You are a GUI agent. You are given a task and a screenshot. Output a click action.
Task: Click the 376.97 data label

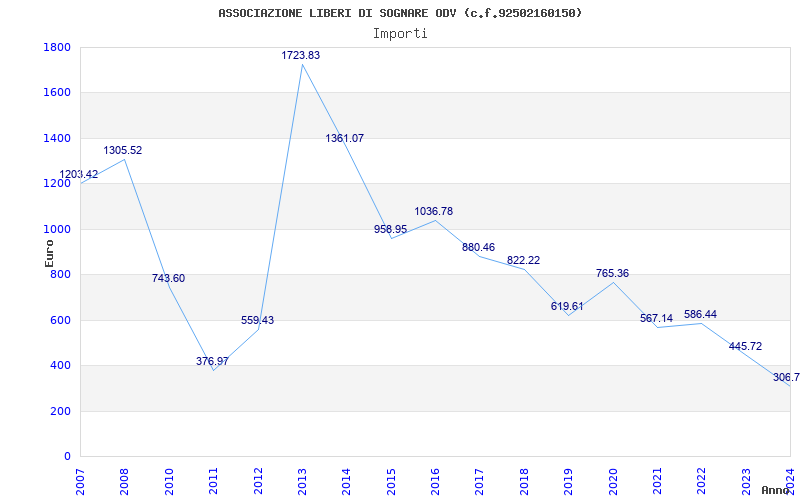pos(212,361)
